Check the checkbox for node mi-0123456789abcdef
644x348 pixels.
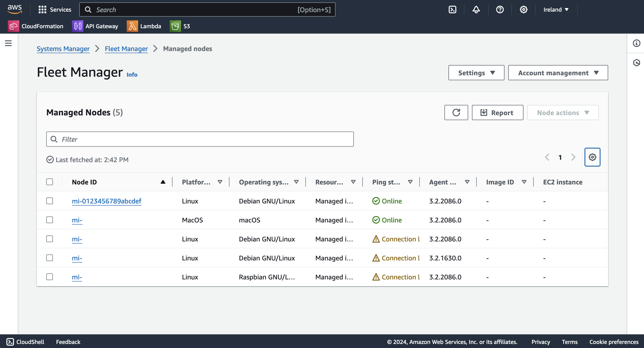pos(50,201)
